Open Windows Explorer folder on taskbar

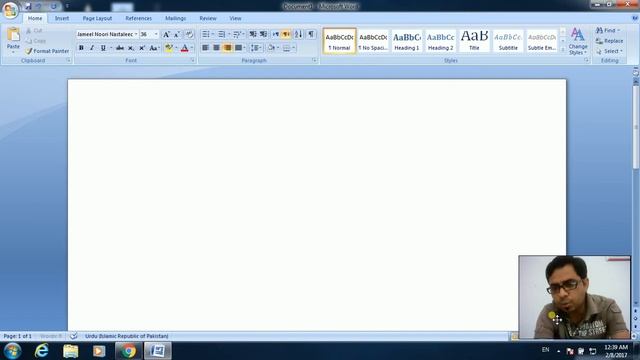70,351
